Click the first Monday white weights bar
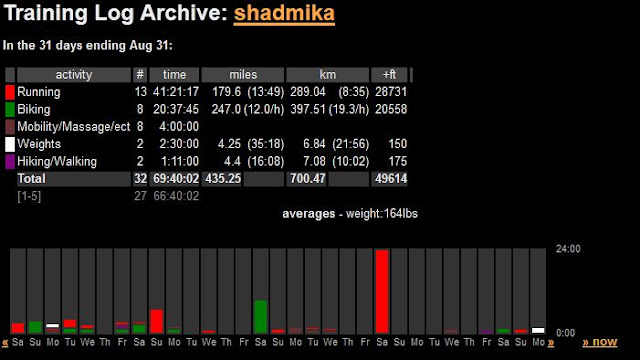640x360 pixels. coord(52,326)
